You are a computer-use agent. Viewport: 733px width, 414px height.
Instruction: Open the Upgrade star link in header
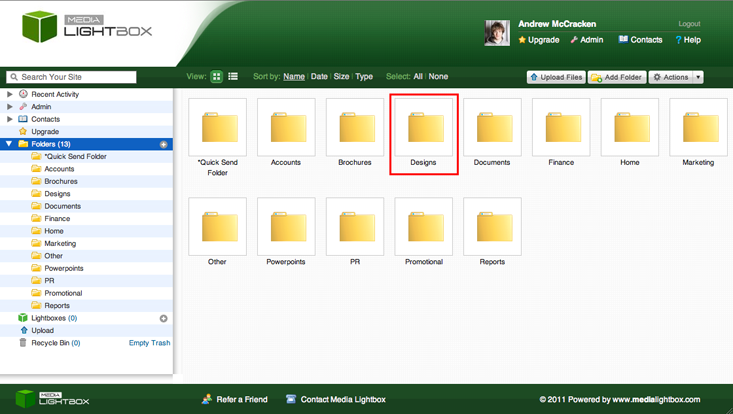click(539, 40)
